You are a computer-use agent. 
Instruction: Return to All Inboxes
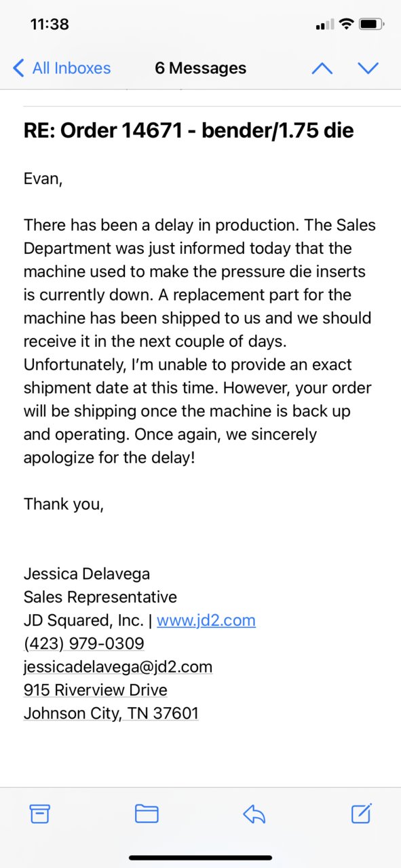pos(62,68)
